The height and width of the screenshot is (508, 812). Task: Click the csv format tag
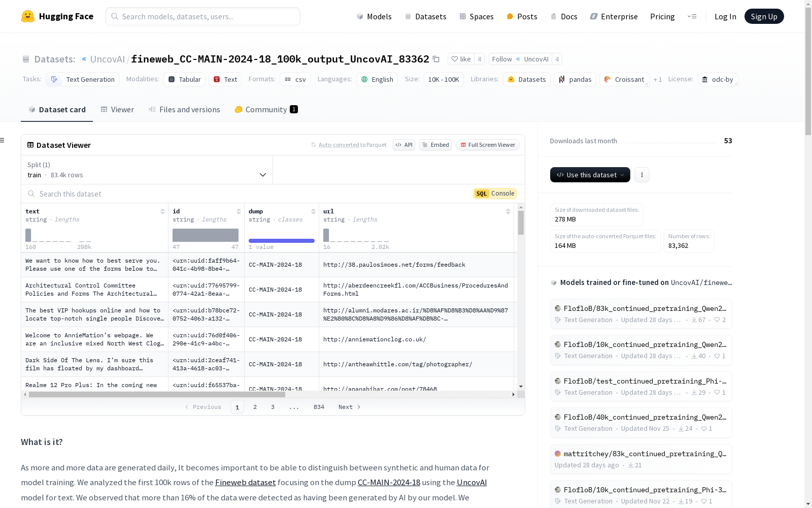[295, 79]
